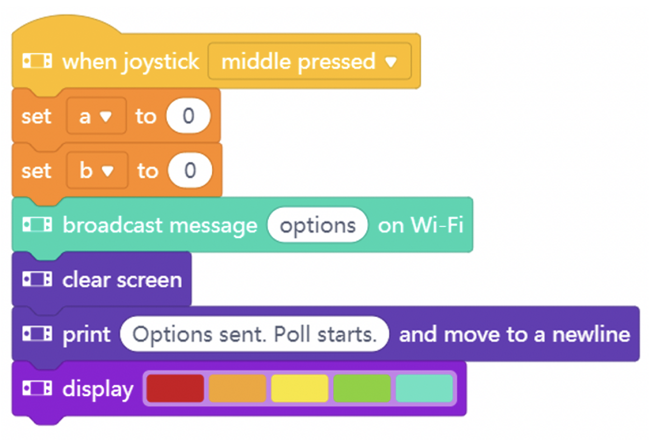Open variable b dropdown in set block

point(97,170)
